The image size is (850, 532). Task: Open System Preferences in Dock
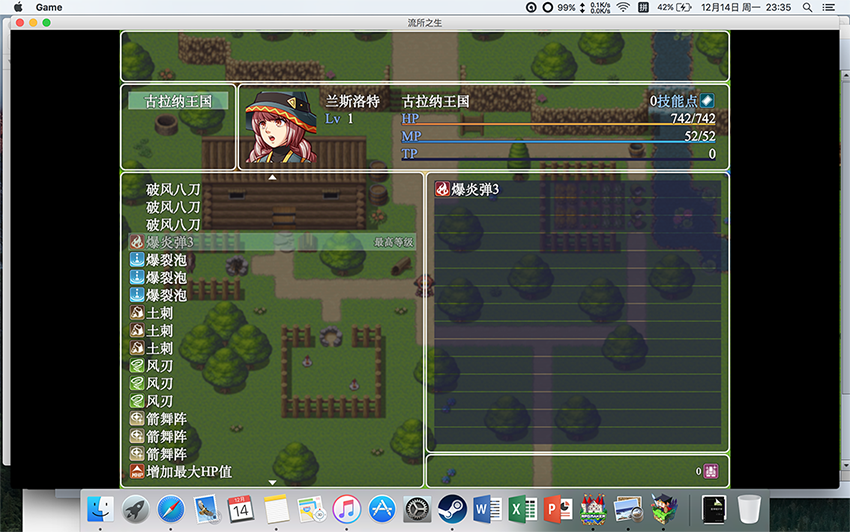417,509
